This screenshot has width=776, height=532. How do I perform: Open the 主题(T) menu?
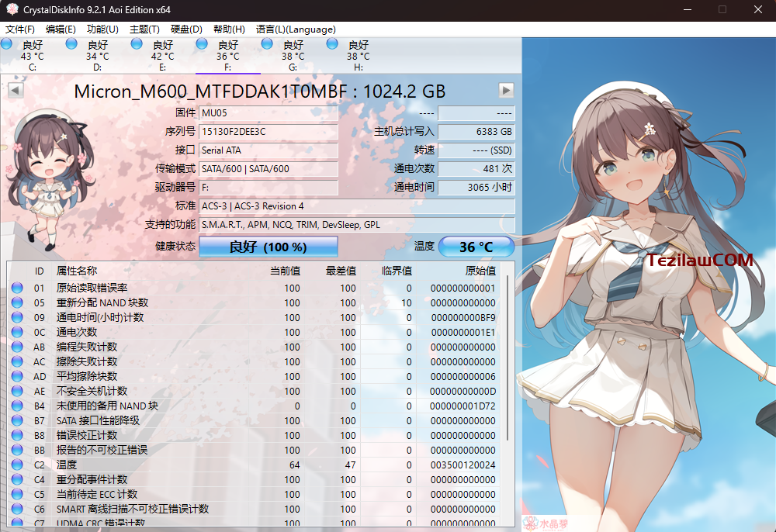pyautogui.click(x=144, y=29)
